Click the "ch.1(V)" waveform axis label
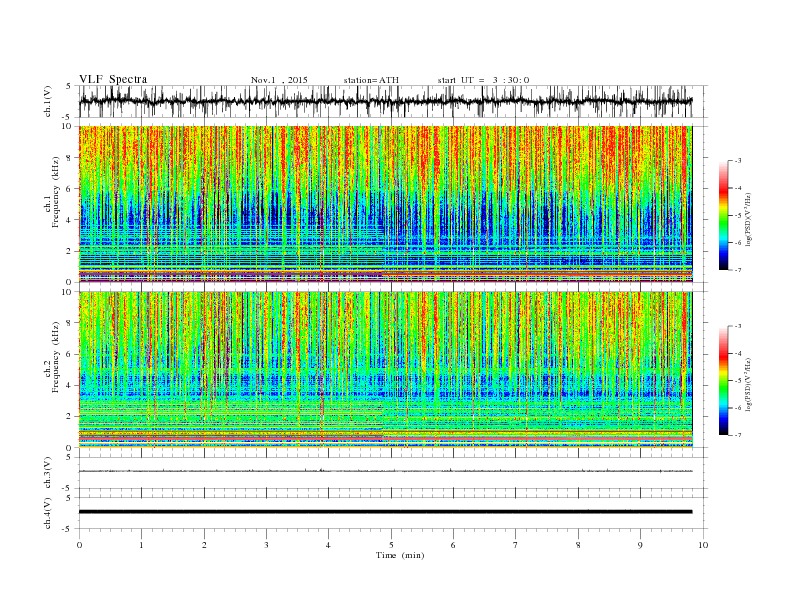 tap(48, 101)
